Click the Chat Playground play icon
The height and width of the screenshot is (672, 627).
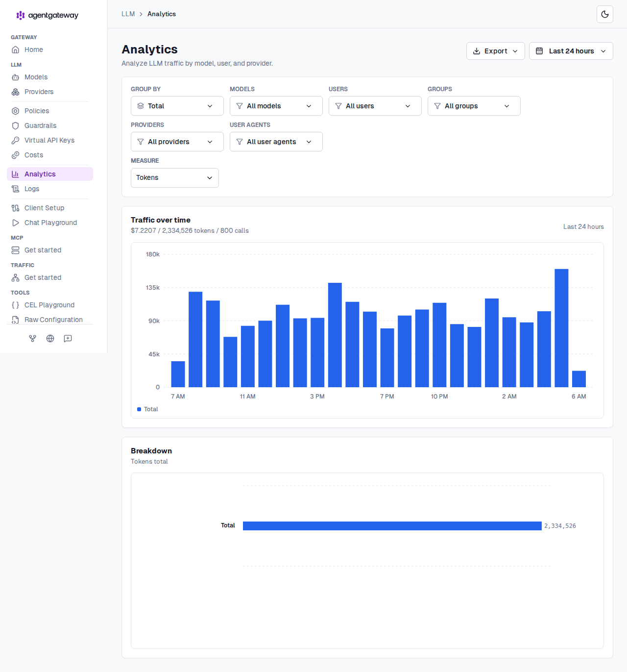point(16,223)
